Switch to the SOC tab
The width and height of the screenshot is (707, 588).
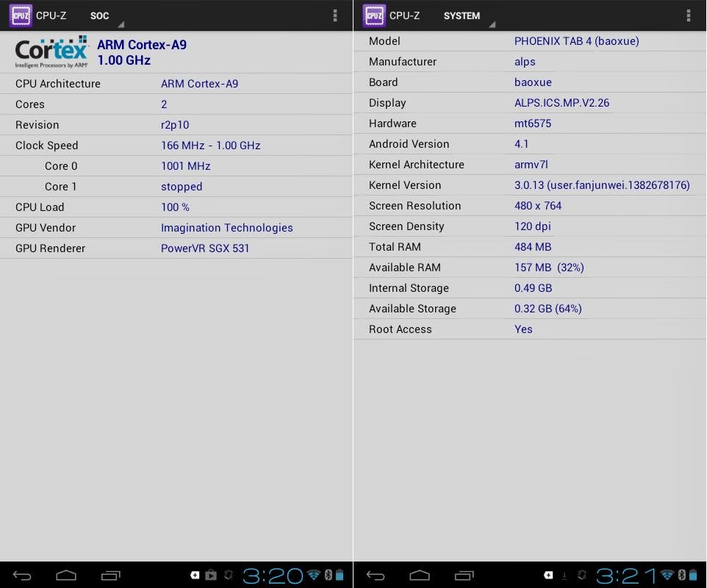101,15
